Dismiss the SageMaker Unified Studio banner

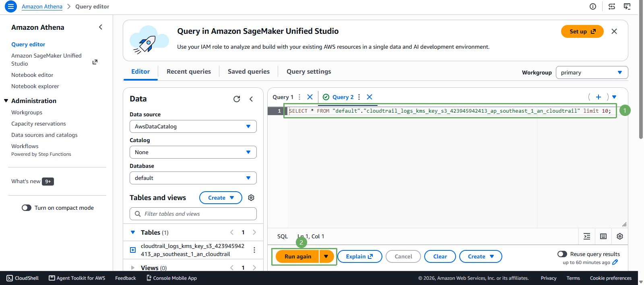point(614,31)
